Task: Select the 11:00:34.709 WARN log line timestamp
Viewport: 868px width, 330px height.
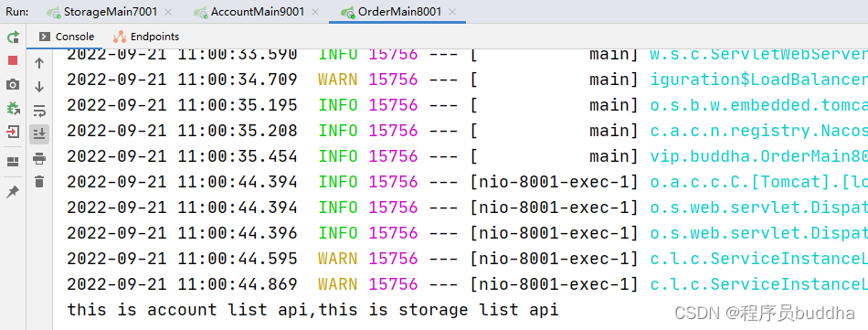Action: (x=182, y=80)
